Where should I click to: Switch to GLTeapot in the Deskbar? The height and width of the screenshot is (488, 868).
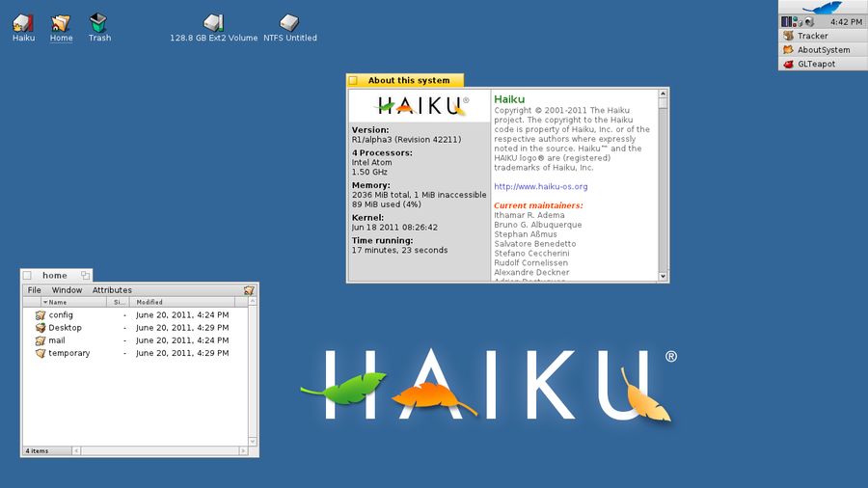point(824,64)
